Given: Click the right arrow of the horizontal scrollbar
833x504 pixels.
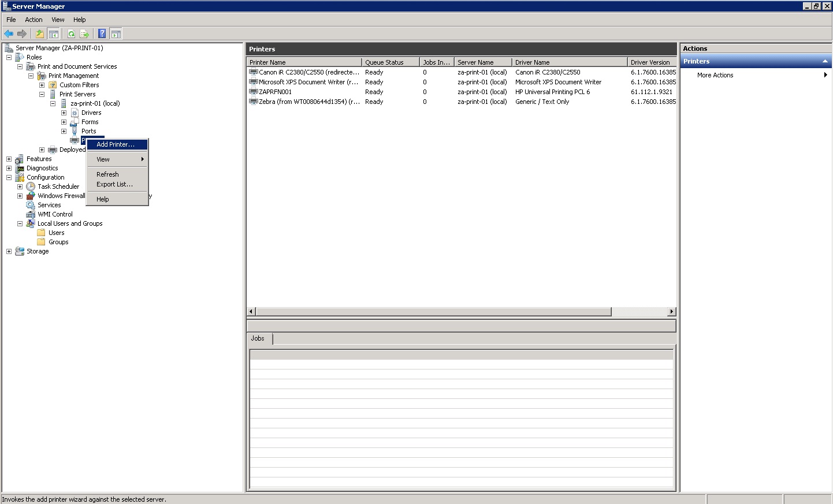Looking at the screenshot, I should click(671, 311).
